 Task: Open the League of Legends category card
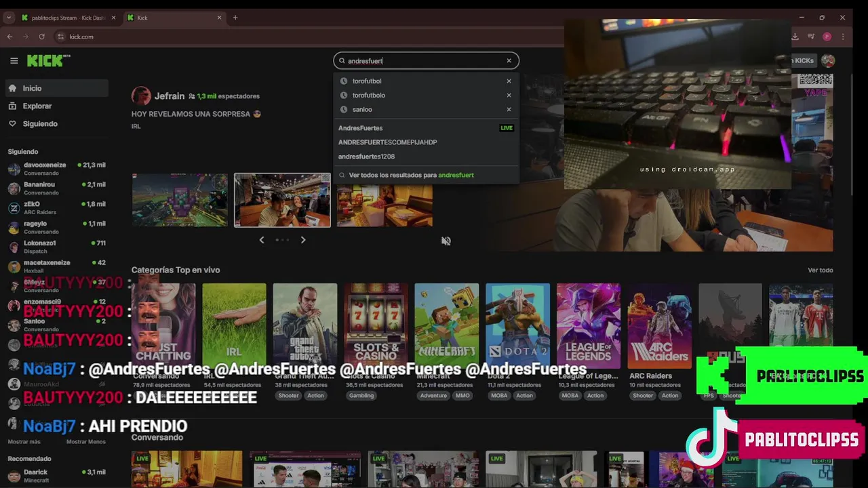[589, 325]
